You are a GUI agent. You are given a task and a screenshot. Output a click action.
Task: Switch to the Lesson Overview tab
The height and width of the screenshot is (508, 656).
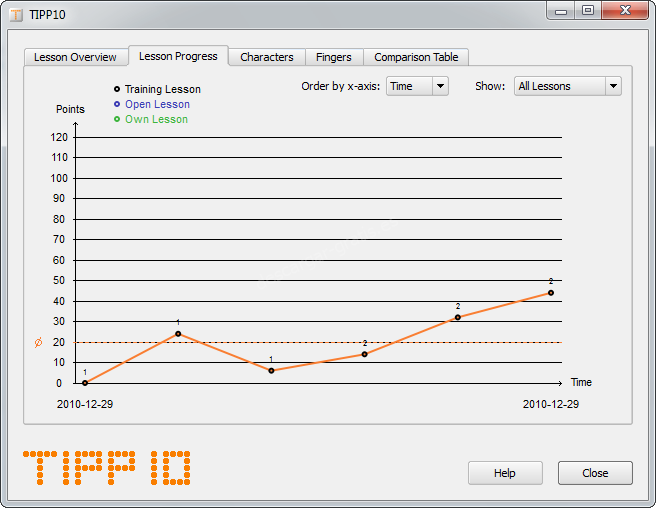pos(75,57)
